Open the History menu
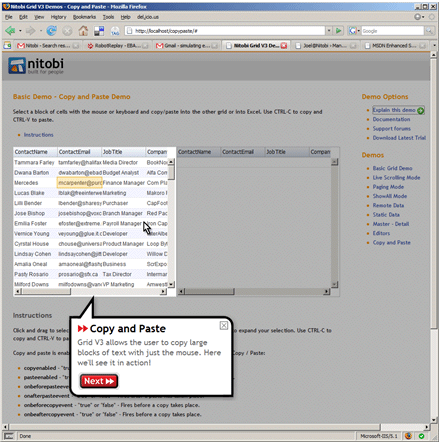Screen dimensions: 439x442 pos(58,17)
